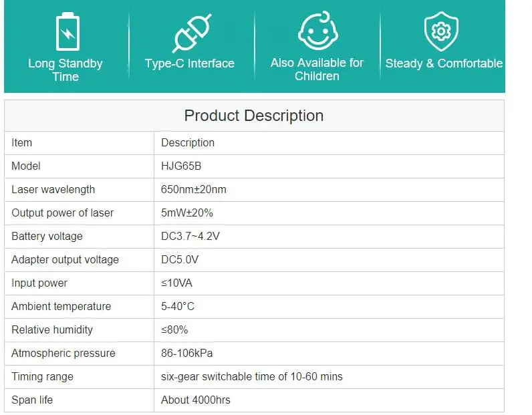This screenshot has height=415, width=532.
Task: Click the six-gear switchable time cell
Action: [252, 376]
